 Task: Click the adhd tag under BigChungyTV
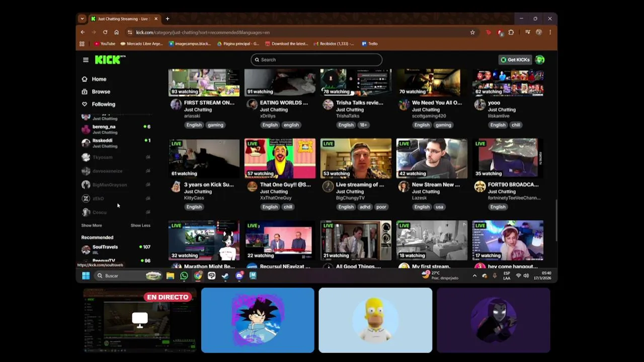365,207
